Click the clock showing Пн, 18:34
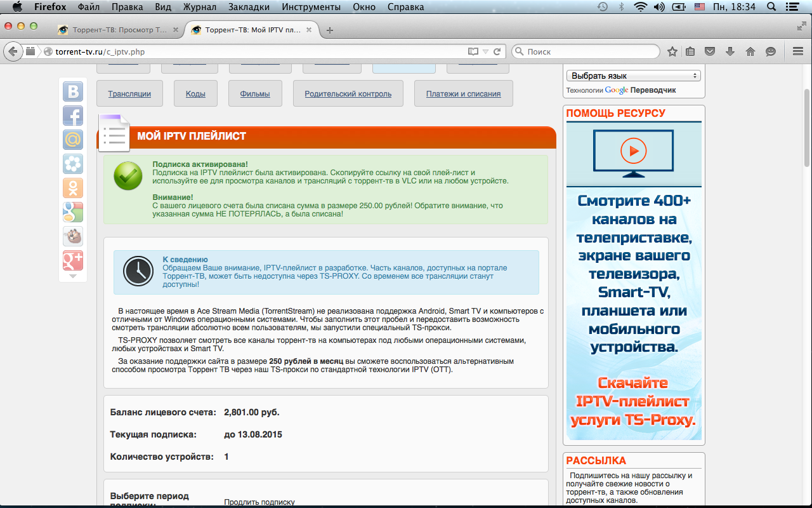Screen dimensions: 812x508 point(734,7)
